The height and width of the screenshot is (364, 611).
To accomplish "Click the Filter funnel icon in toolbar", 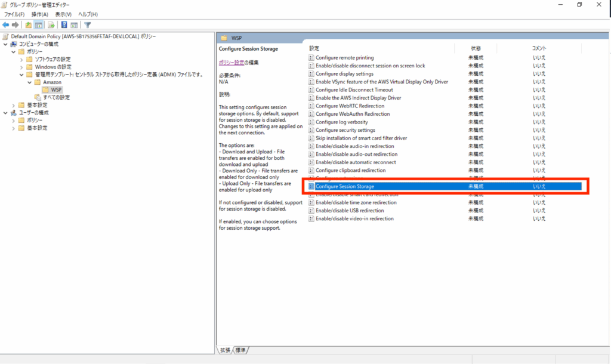I will [x=88, y=25].
